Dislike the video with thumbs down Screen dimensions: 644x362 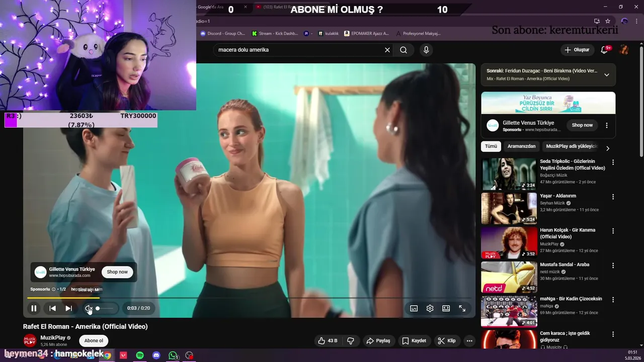click(351, 341)
